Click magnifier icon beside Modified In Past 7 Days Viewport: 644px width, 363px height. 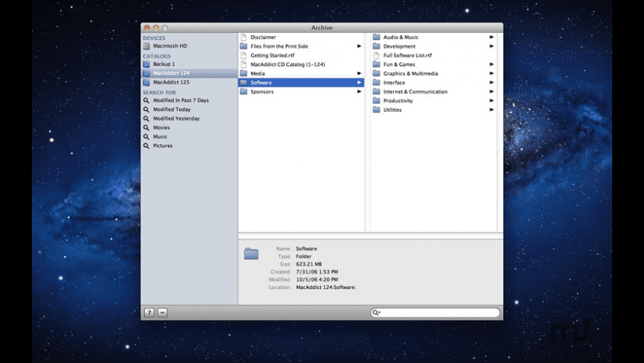(147, 100)
